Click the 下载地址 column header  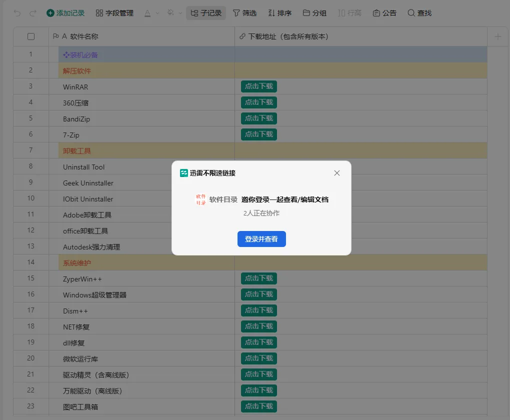[361, 36]
